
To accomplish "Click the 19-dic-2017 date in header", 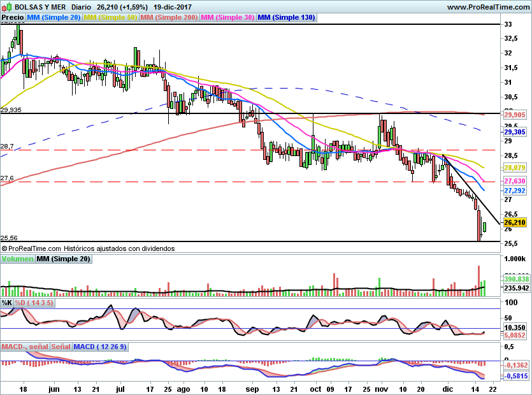I will 173,7.
